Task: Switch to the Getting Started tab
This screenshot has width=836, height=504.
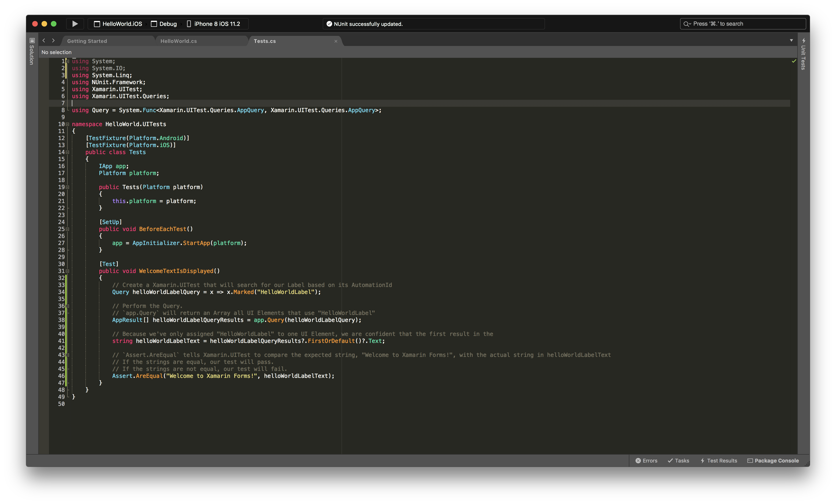Action: tap(87, 41)
